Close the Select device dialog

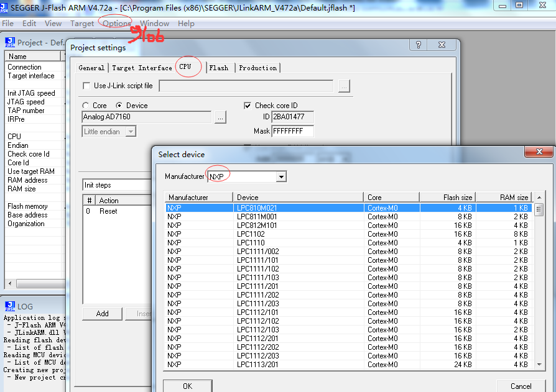(539, 152)
